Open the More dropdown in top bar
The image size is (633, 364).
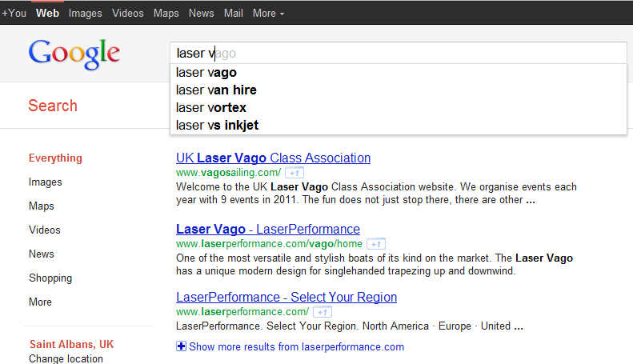[268, 14]
